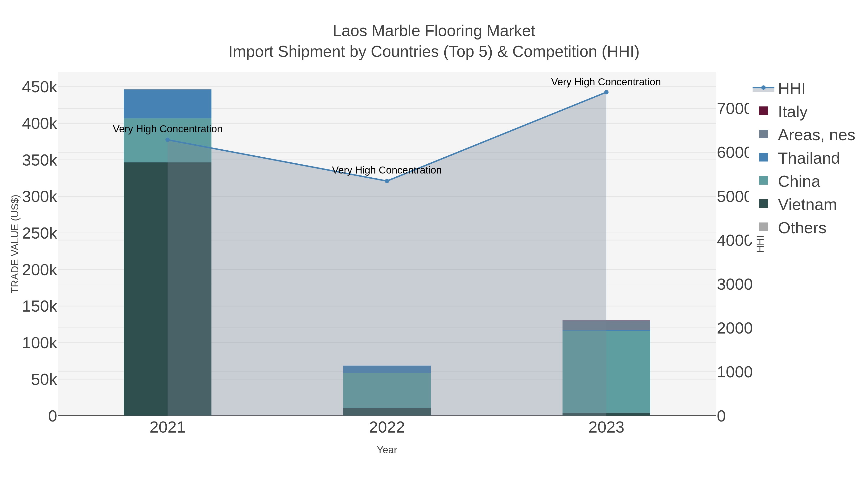Click the 2023 x-axis label
This screenshot has width=868, height=488.
coord(606,428)
